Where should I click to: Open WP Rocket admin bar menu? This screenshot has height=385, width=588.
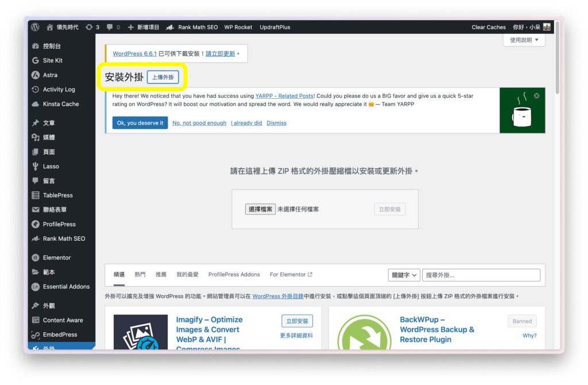click(x=238, y=27)
